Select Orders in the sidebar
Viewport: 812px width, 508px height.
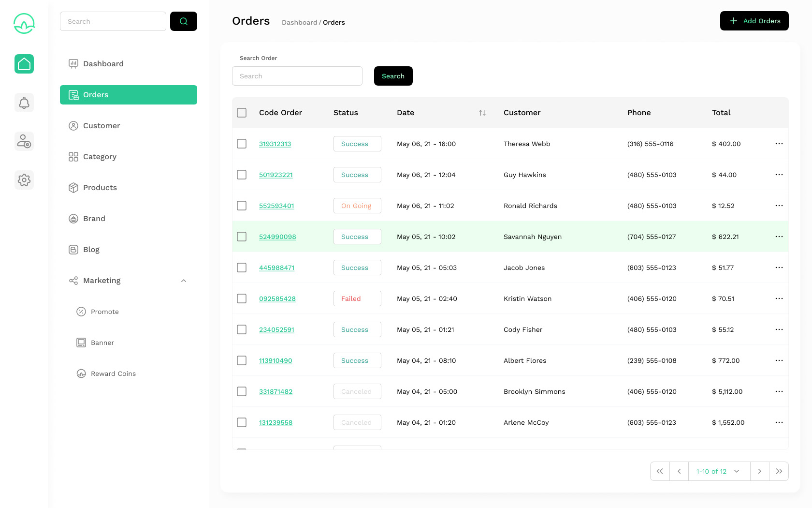(x=129, y=95)
